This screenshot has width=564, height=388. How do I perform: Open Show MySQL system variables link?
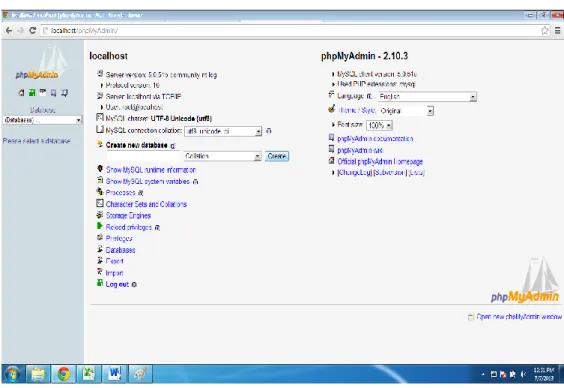(148, 181)
